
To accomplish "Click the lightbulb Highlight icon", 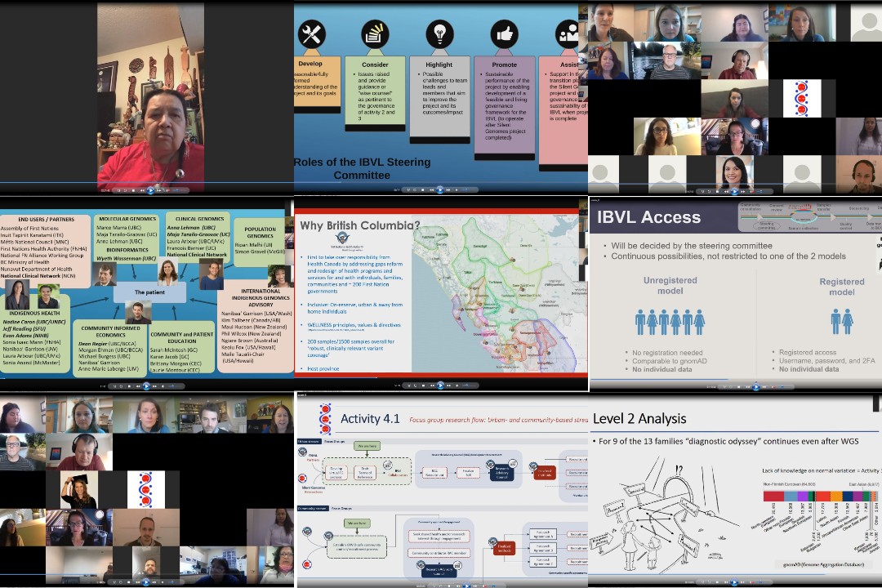I will 439,34.
